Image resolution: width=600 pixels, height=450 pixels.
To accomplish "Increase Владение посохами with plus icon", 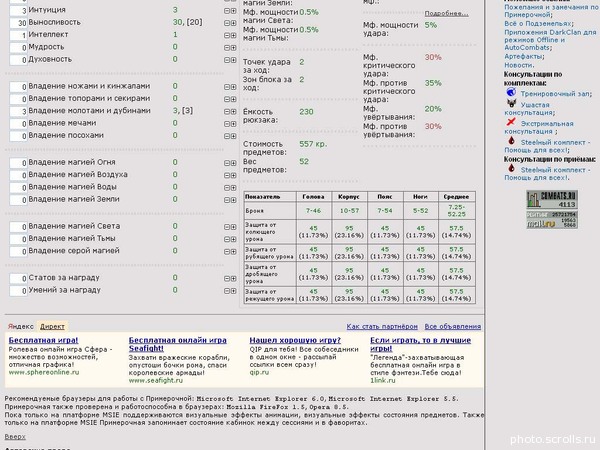I will 233,136.
